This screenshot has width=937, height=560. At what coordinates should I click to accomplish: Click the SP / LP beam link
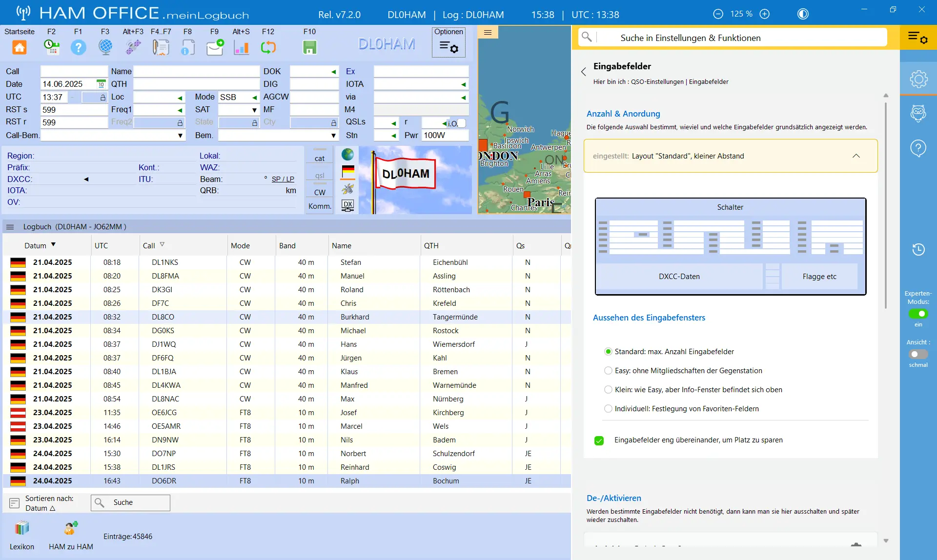(x=283, y=179)
